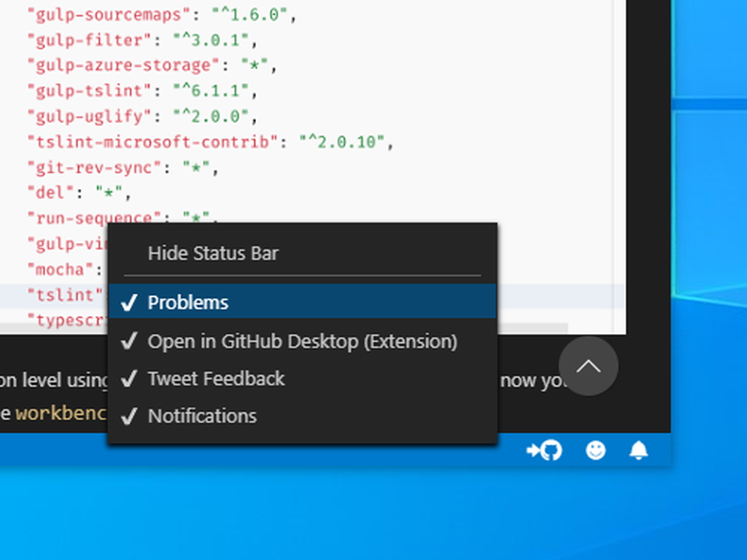Screen dimensions: 747x560
Task: Click the GitHub Desktop status bar icon
Action: tap(544, 450)
